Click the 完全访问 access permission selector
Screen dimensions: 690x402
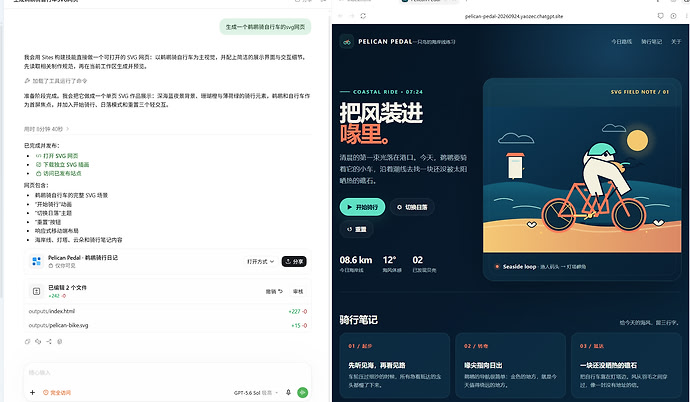(x=57, y=392)
